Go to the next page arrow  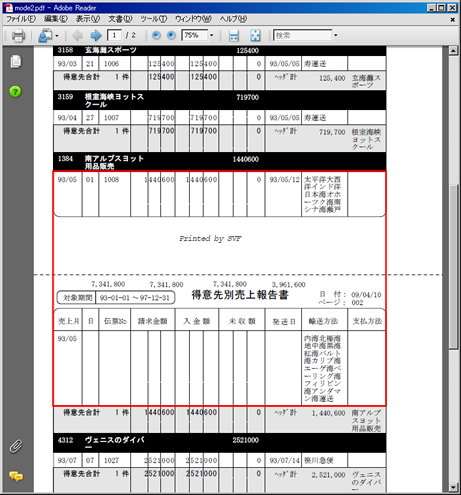96,35
